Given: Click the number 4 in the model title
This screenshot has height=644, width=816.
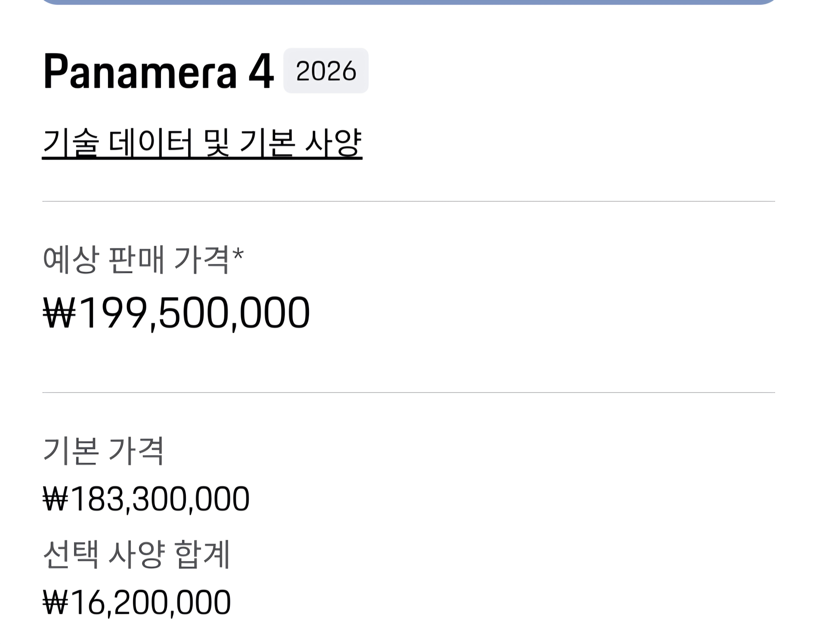Looking at the screenshot, I should click(261, 71).
